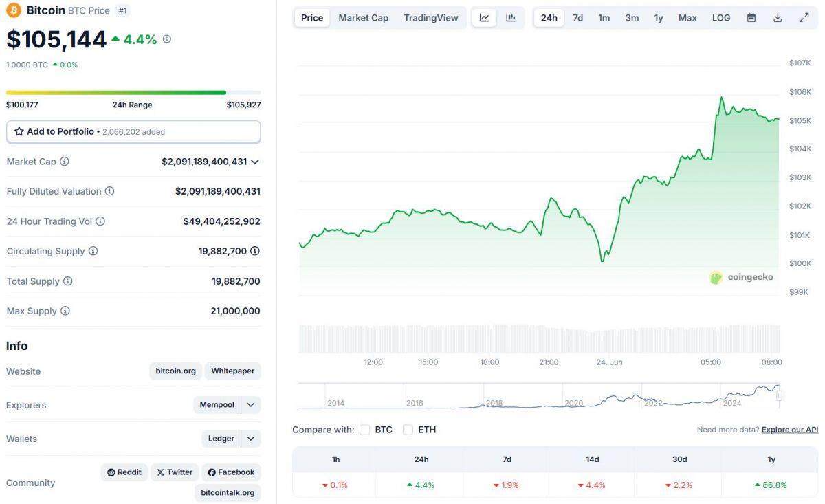
Task: Open Explorers dropdown arrow next to Mempool
Action: tap(251, 405)
